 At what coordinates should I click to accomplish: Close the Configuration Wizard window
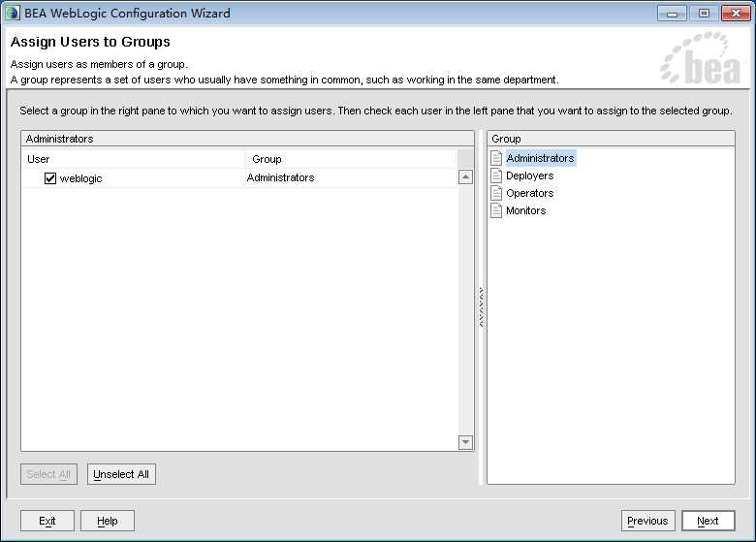click(x=736, y=13)
